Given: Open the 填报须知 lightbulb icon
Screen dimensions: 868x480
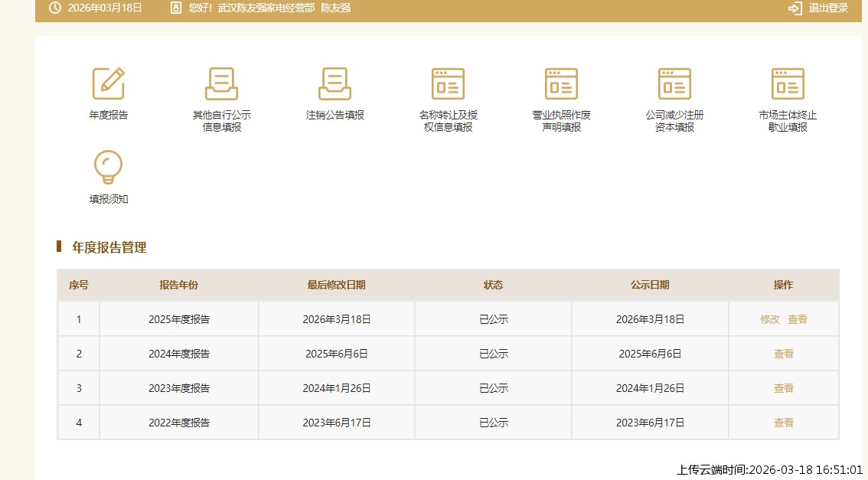Looking at the screenshot, I should [x=108, y=167].
